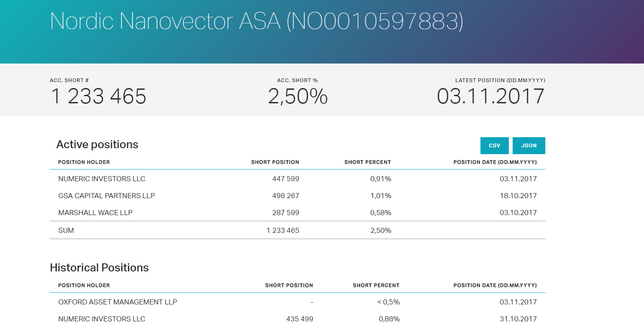Viewport: 644px width, 329px height.
Task: Open Numeric Investors LLC in Historical Positions
Action: 102,319
